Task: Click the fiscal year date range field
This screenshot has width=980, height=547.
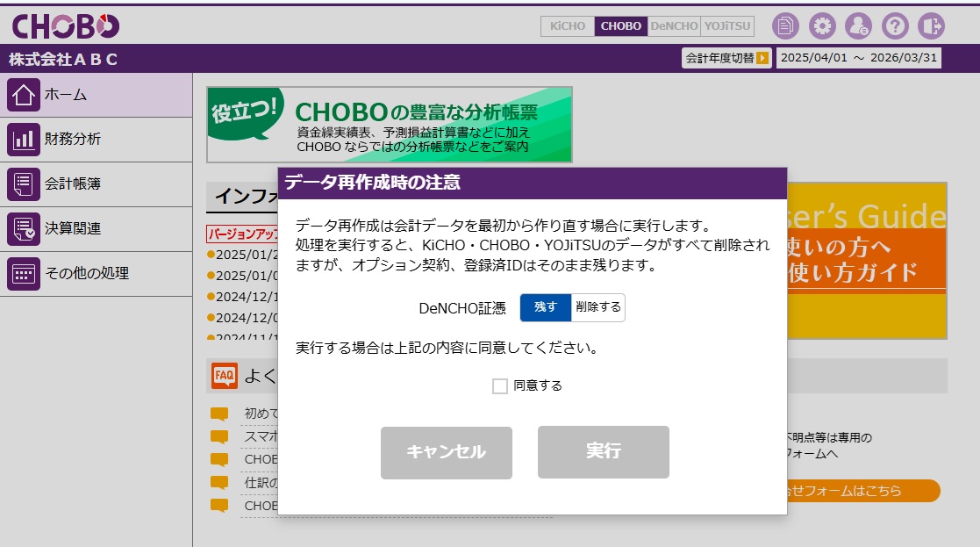Action: click(859, 58)
